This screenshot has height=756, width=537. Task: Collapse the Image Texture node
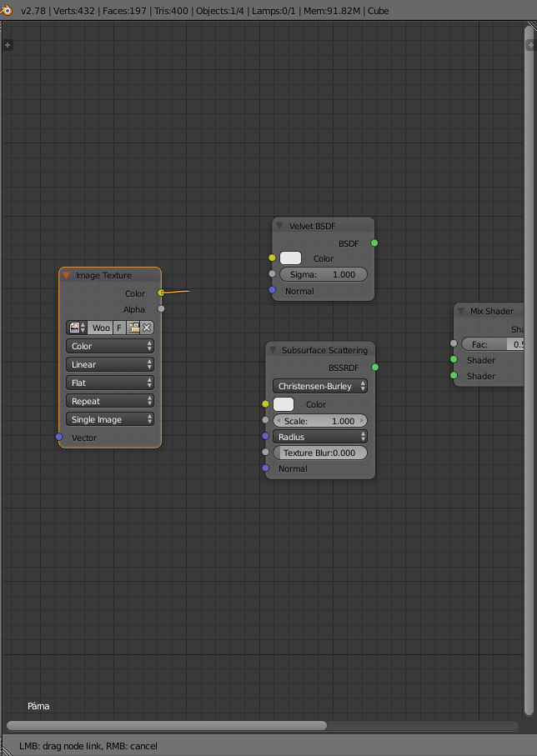(x=67, y=275)
